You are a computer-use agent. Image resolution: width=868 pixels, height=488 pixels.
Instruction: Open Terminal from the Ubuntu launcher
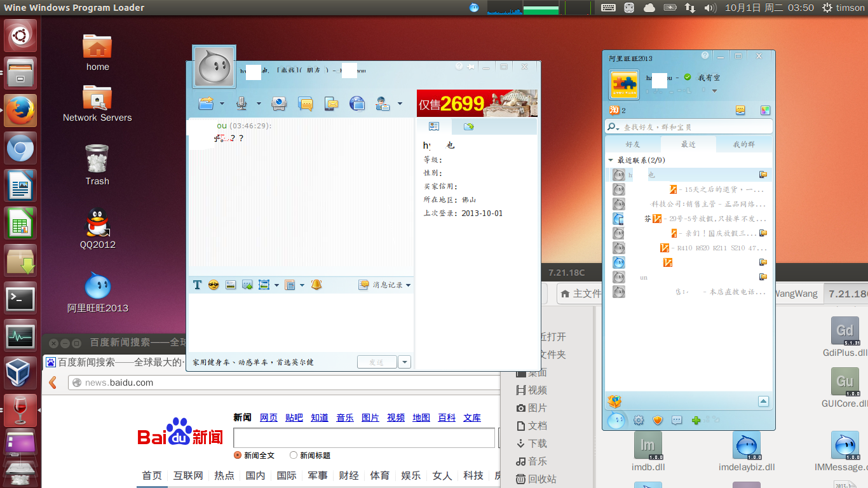point(21,299)
